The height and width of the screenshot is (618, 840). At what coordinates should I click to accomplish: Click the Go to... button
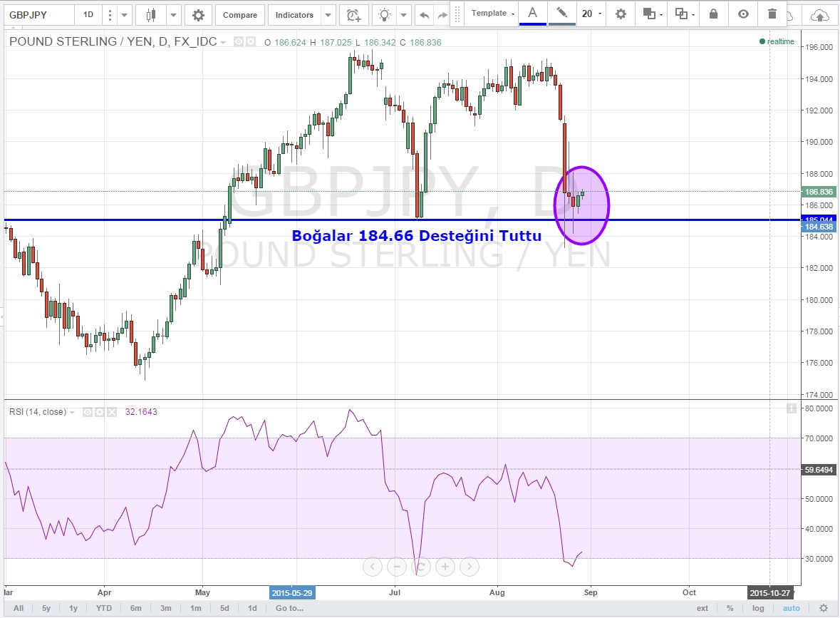pos(289,608)
